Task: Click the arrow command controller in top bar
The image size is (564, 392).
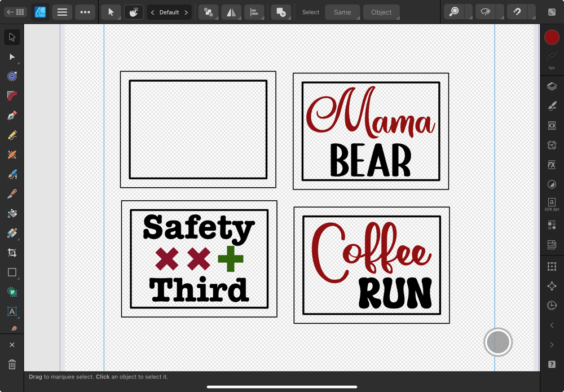Action: tap(111, 12)
